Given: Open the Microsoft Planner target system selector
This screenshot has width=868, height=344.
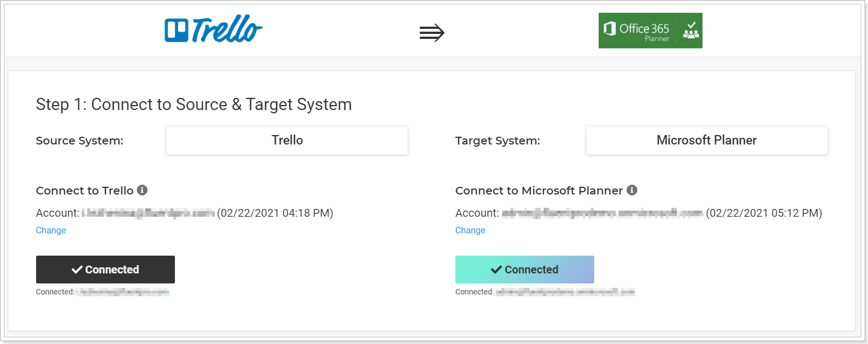Looking at the screenshot, I should [706, 140].
